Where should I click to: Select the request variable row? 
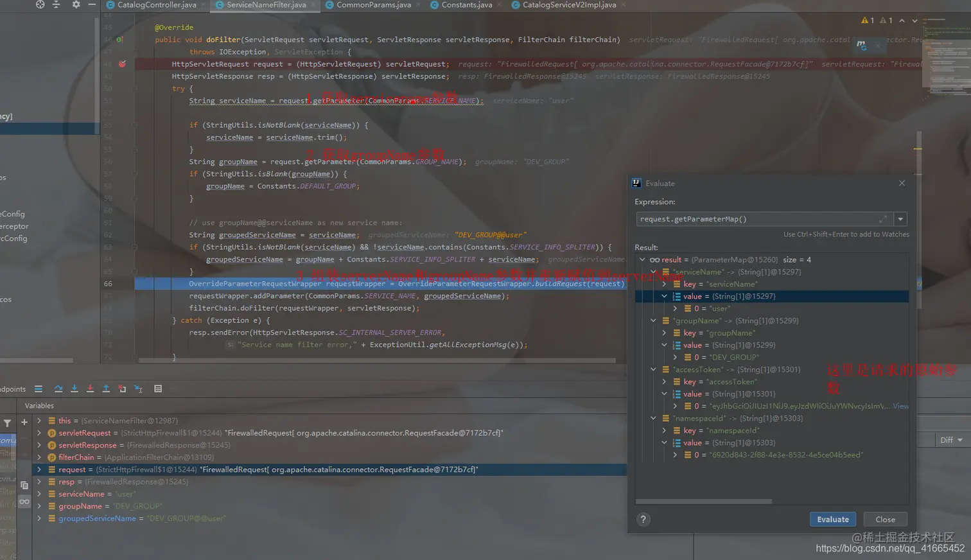pos(329,469)
